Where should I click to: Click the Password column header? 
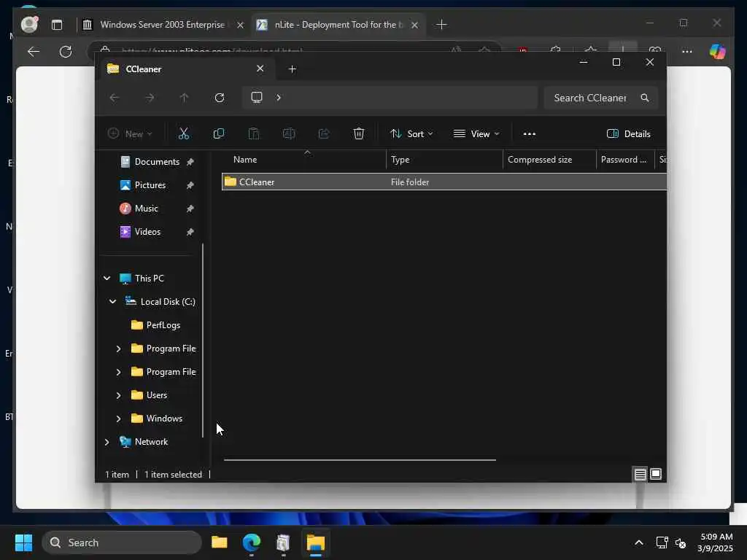click(x=624, y=160)
